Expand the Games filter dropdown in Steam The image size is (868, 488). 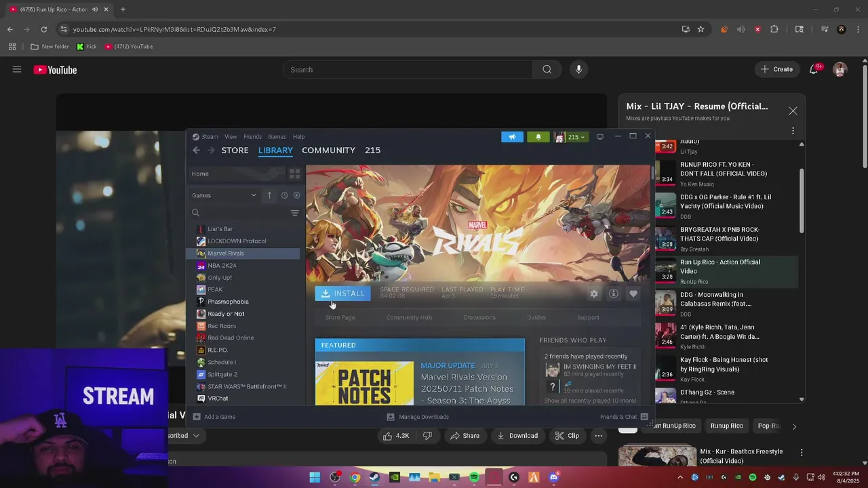(224, 195)
